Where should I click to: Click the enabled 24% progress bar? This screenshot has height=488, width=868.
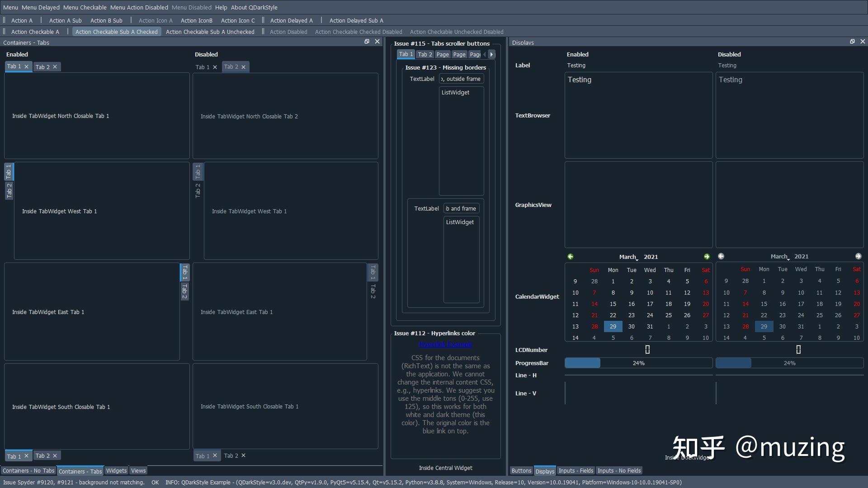pos(638,363)
